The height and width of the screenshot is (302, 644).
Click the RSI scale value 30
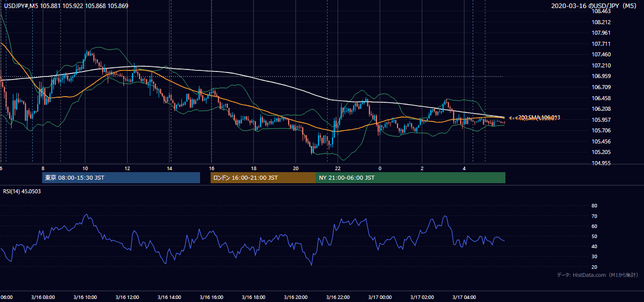tap(594, 257)
